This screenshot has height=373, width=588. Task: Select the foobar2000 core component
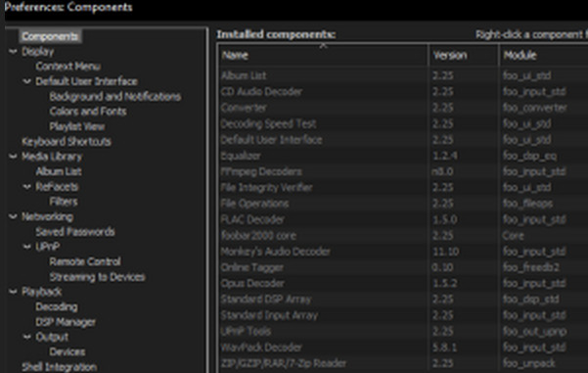[403, 235]
